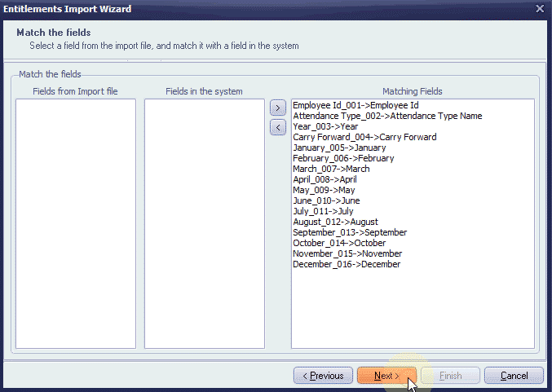
Task: Proceed with the Next button
Action: [386, 376]
